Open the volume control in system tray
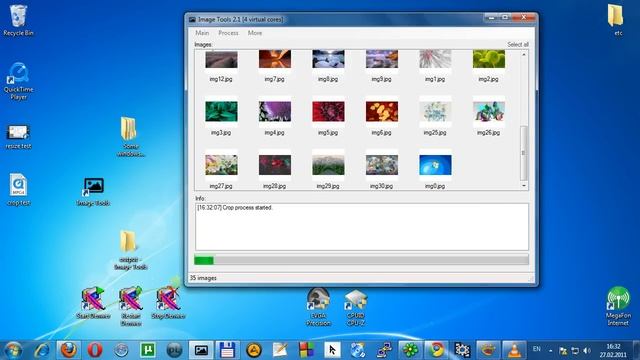Viewport: 640px width, 360px height. [x=587, y=351]
